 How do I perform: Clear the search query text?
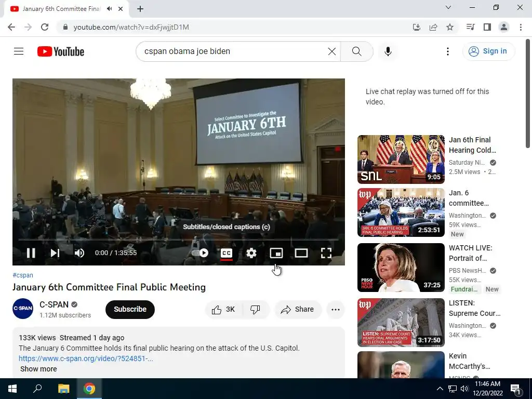(332, 51)
